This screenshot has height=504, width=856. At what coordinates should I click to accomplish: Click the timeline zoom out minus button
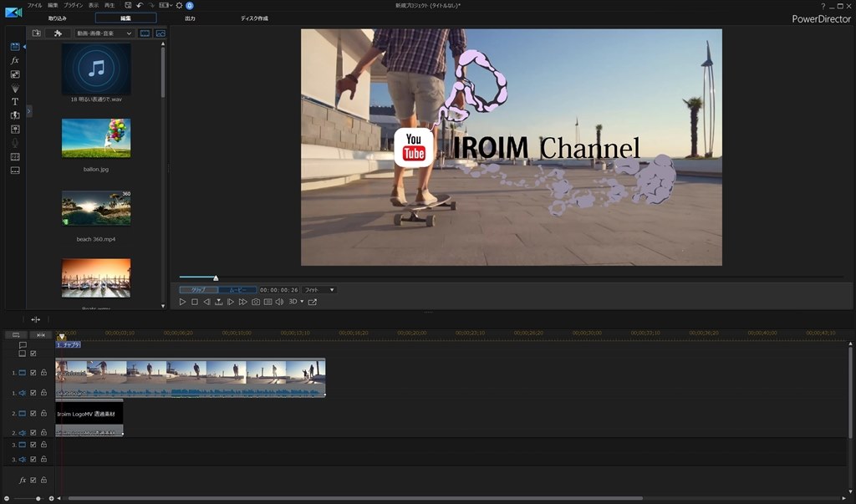coord(7,498)
